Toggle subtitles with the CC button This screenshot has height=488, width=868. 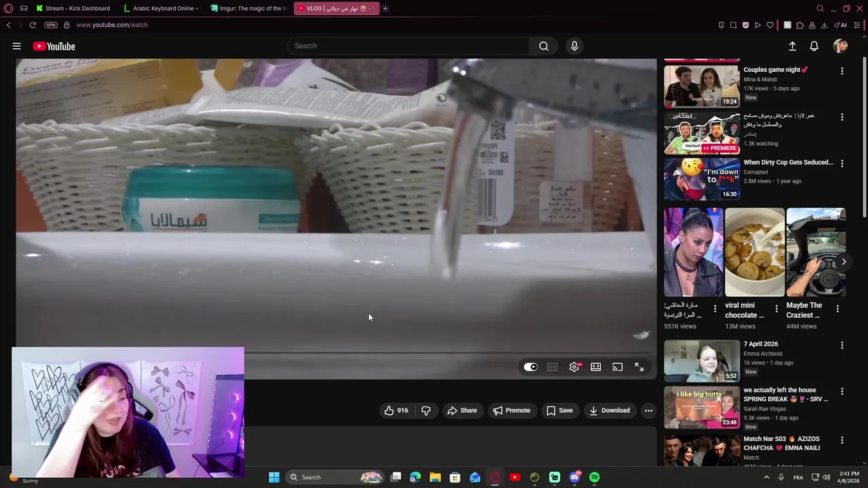click(x=553, y=367)
